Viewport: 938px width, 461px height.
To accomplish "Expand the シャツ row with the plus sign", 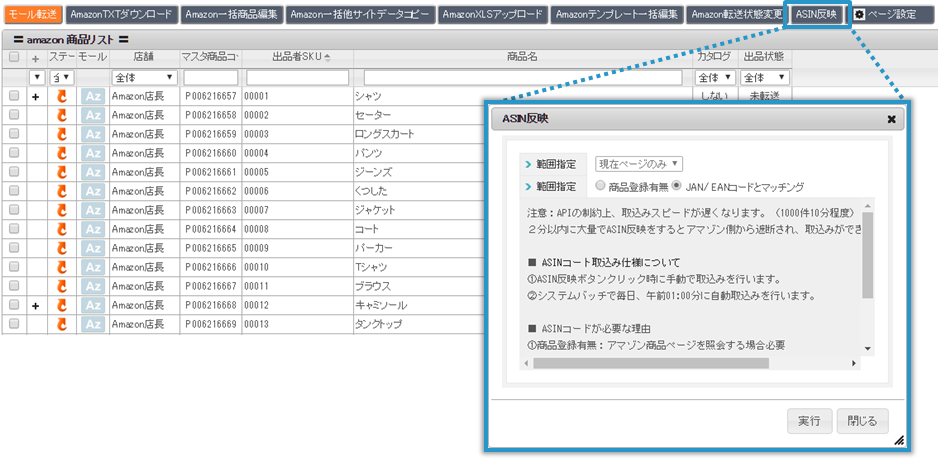I will (36, 96).
